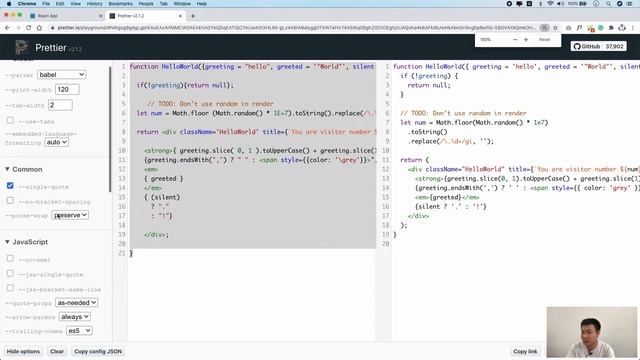Close the React App tab
This screenshot has height=360, width=640.
click(x=100, y=16)
